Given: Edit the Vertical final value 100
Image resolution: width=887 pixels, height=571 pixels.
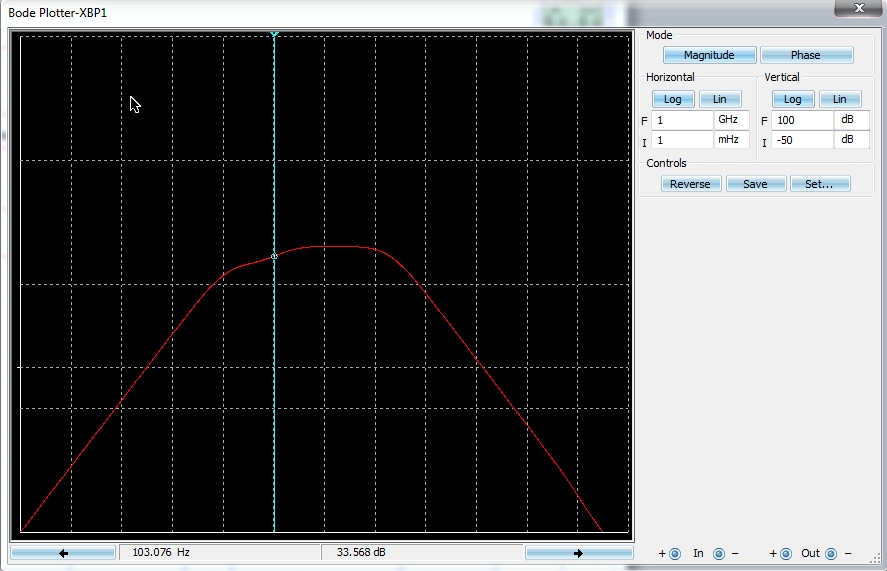Looking at the screenshot, I should (802, 120).
